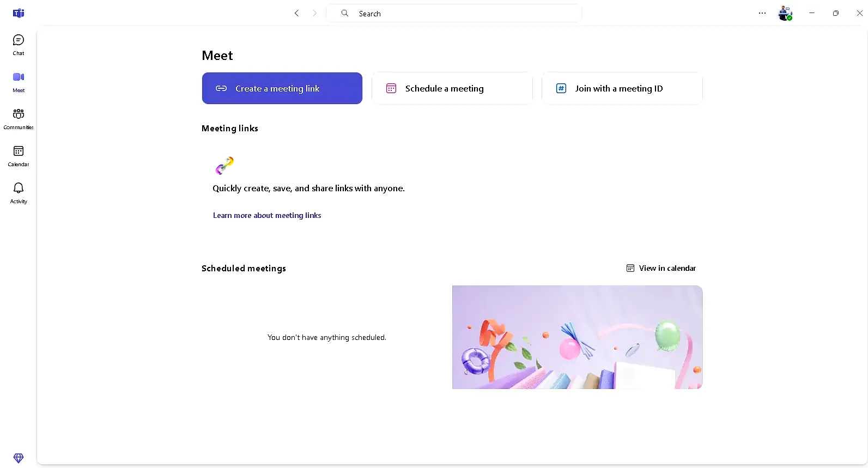Click the search magnifier icon

coord(345,13)
